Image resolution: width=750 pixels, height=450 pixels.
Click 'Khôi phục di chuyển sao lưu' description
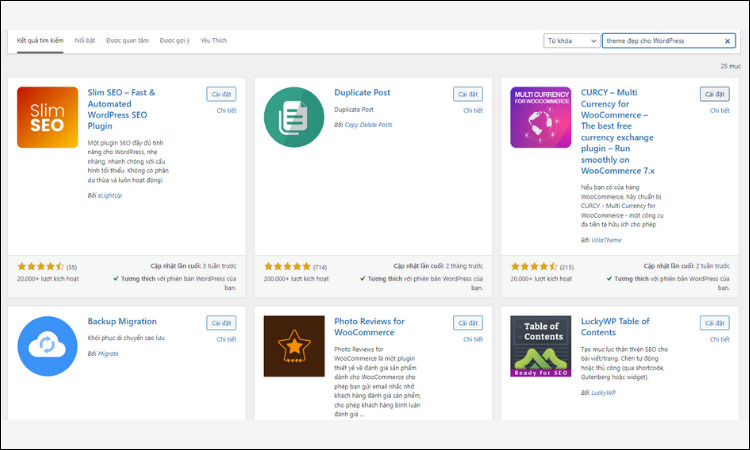click(126, 338)
